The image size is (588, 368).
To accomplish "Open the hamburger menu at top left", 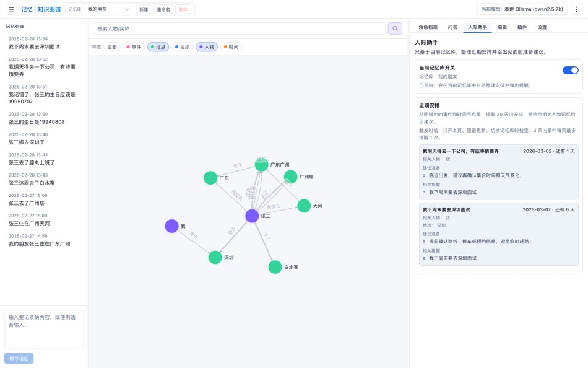I will 11,9.
